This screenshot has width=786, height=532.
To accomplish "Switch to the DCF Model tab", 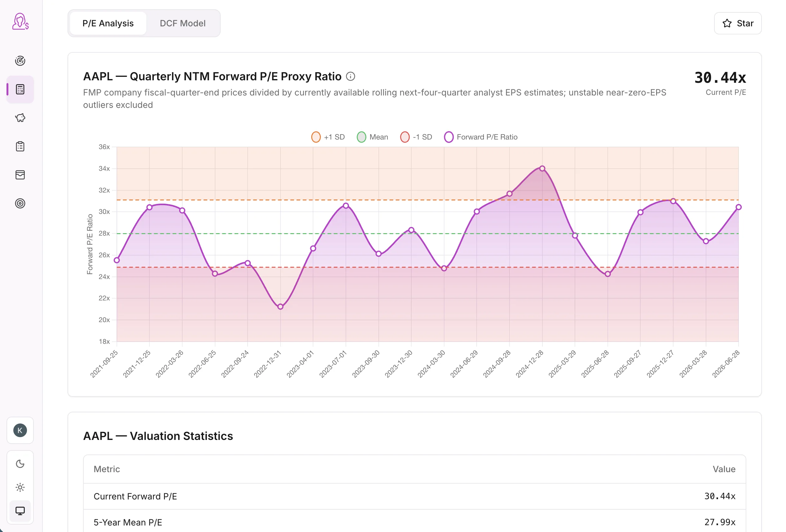I will coord(183,23).
